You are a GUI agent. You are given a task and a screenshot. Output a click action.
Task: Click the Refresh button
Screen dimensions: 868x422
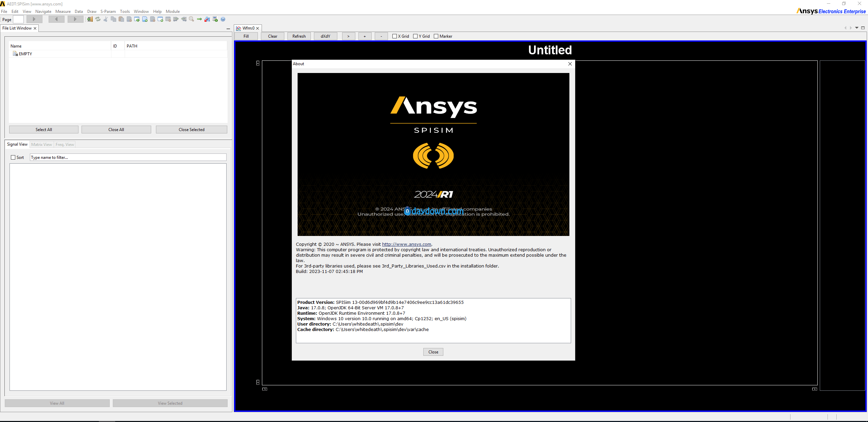tap(299, 36)
